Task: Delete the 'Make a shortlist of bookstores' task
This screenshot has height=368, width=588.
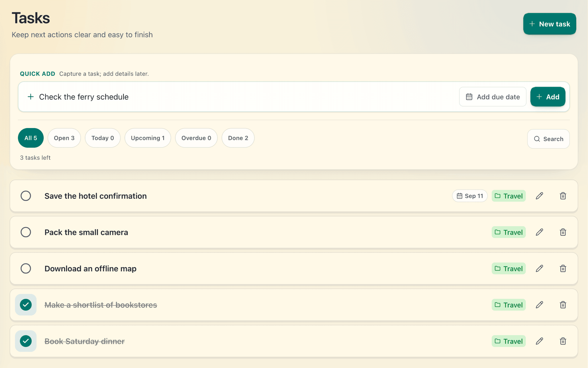Action: pyautogui.click(x=563, y=305)
